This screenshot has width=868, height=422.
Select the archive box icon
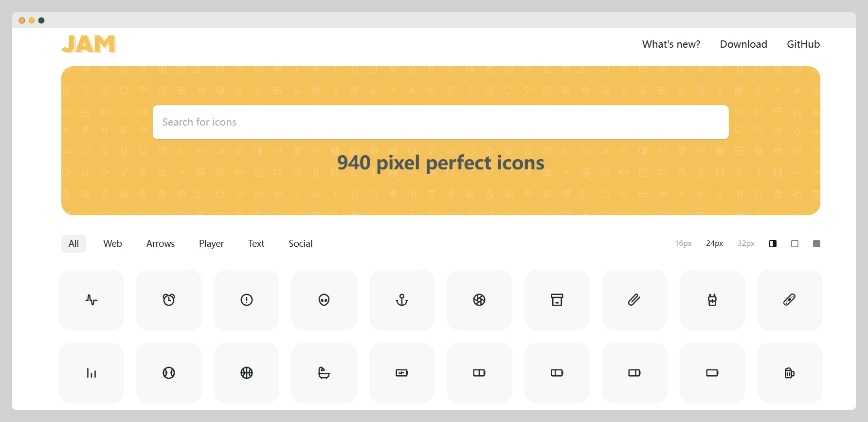(557, 300)
